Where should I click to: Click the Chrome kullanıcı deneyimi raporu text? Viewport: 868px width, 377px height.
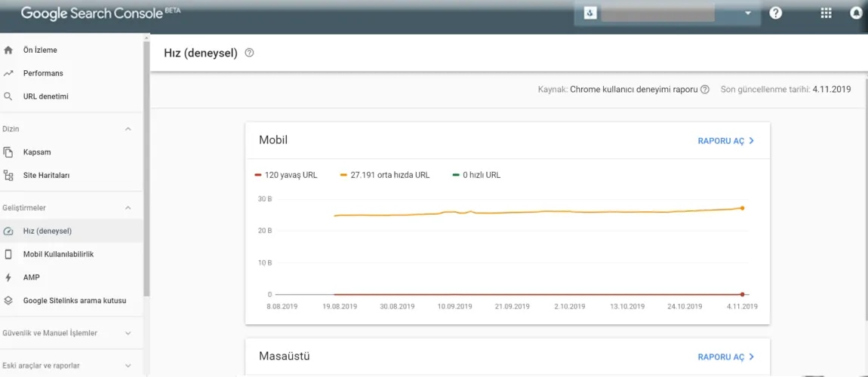[634, 90]
